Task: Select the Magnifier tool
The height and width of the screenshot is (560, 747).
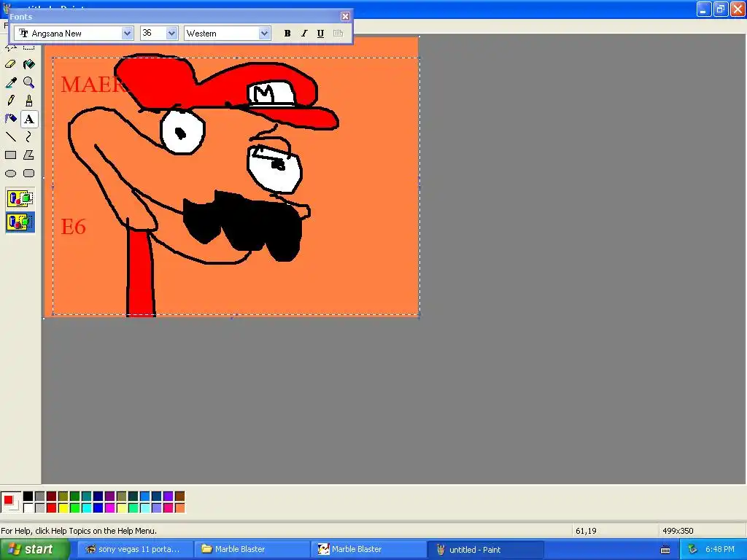Action: coord(29,83)
